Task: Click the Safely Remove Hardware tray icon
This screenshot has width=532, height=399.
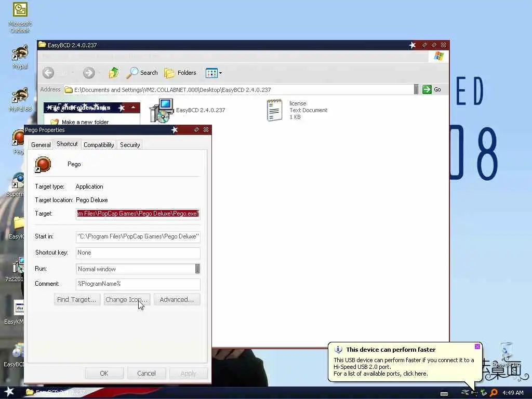Action: click(x=484, y=393)
